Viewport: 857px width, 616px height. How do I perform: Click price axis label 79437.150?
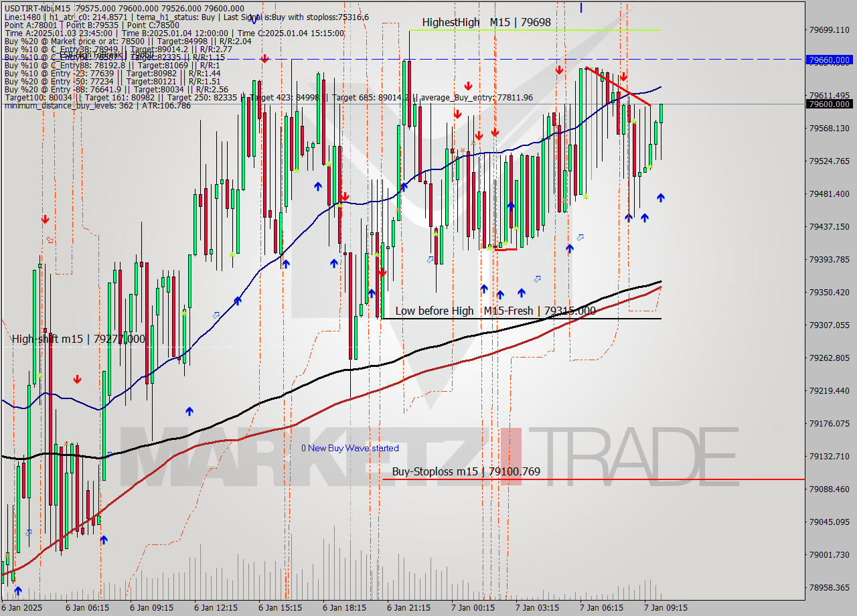(x=830, y=227)
